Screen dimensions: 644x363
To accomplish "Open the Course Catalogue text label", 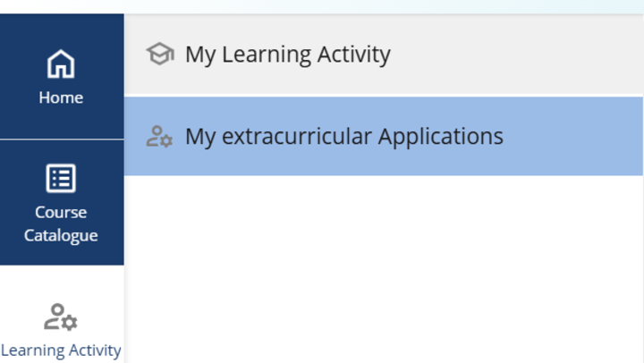I will 61,224.
